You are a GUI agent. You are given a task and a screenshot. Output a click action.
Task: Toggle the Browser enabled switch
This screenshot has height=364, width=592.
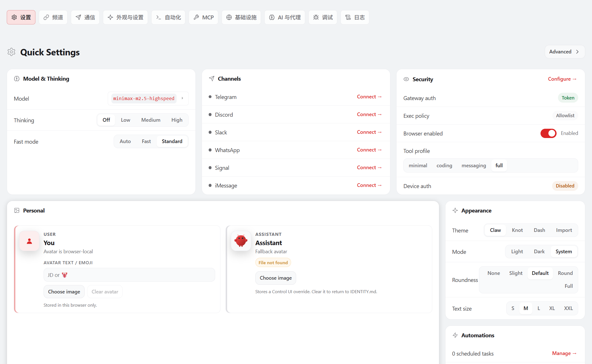[x=548, y=133]
